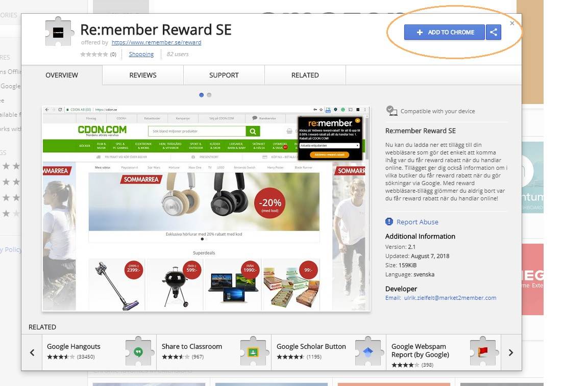588x386 pixels.
Task: Click the CDON.com extension screenshot preview
Action: [x=206, y=209]
